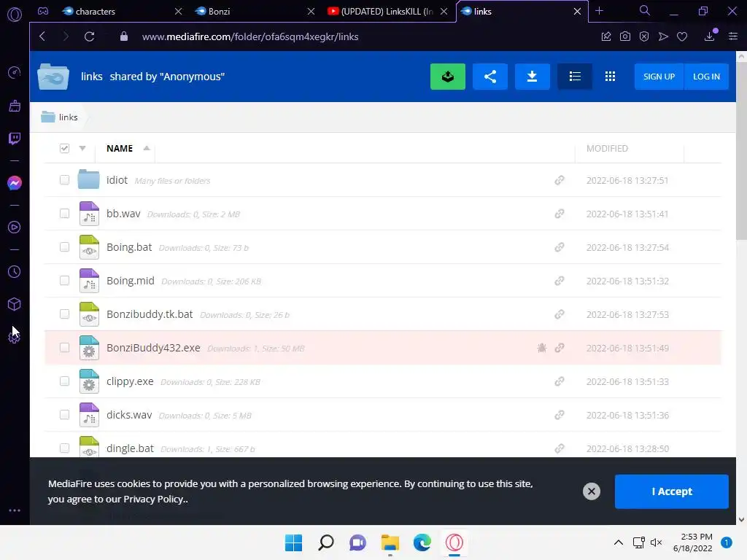Sort by NAME column ascending arrow
Viewport: 747px width, 560px height.
[147, 148]
